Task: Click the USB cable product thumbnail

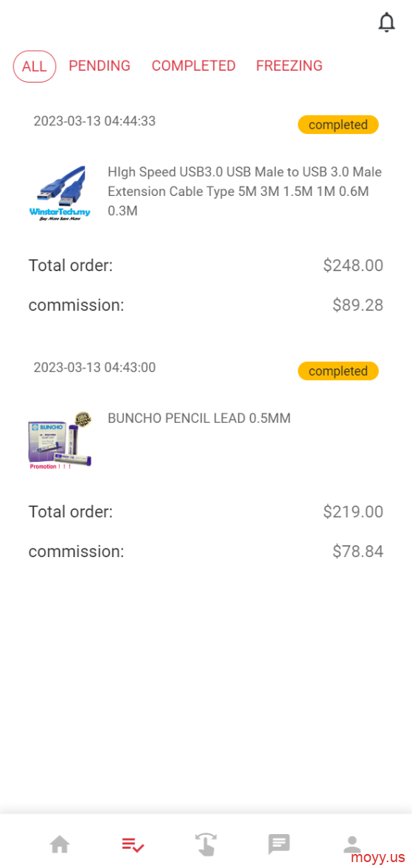Action: click(x=60, y=193)
